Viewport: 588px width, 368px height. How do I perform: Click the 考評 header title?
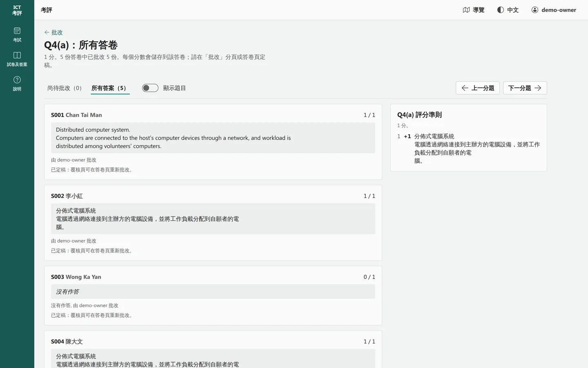(47, 10)
